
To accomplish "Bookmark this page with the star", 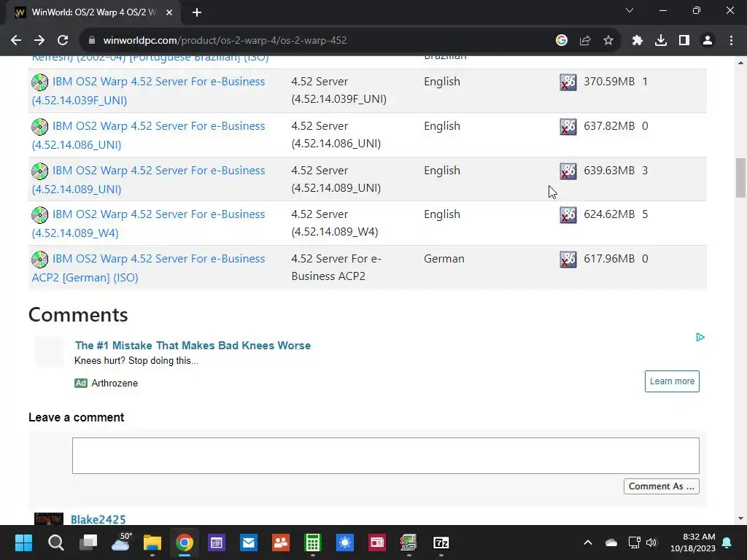I will coord(608,41).
